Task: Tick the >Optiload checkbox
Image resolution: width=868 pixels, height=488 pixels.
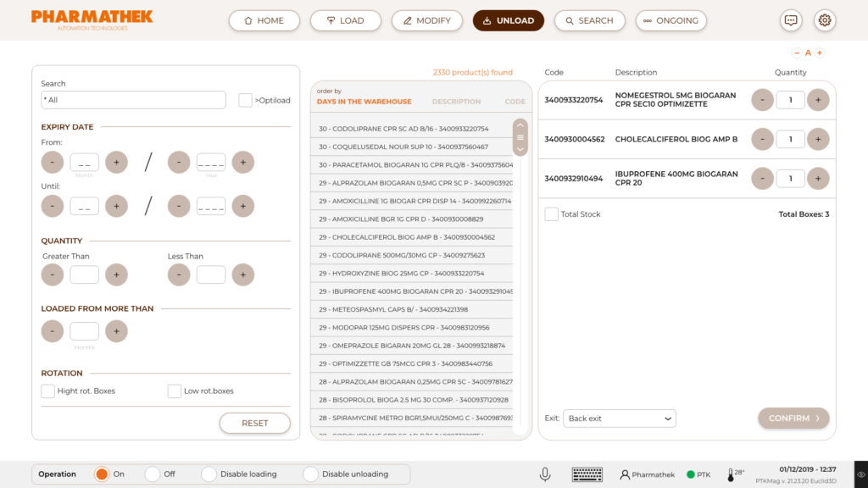Action: 245,100
